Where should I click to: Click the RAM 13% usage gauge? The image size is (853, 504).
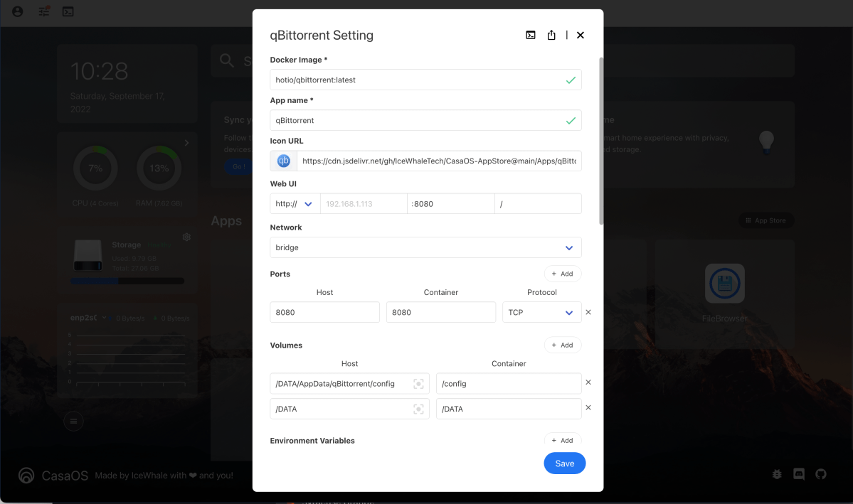[159, 168]
